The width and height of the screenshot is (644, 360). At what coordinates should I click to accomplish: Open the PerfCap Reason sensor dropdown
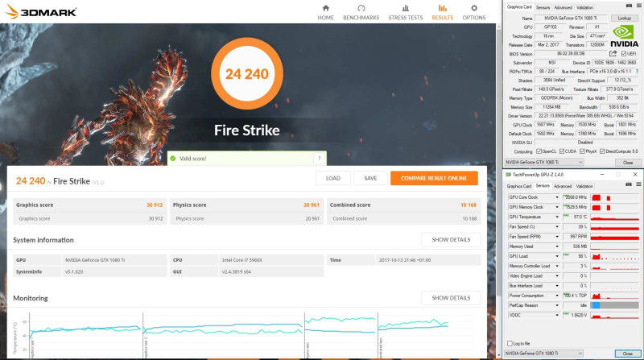click(x=557, y=305)
